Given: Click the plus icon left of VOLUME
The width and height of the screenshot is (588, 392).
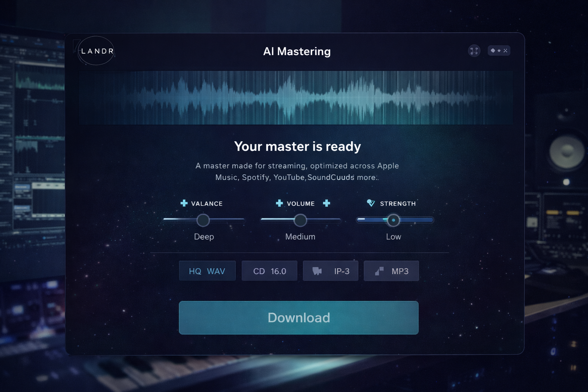Looking at the screenshot, I should point(279,203).
